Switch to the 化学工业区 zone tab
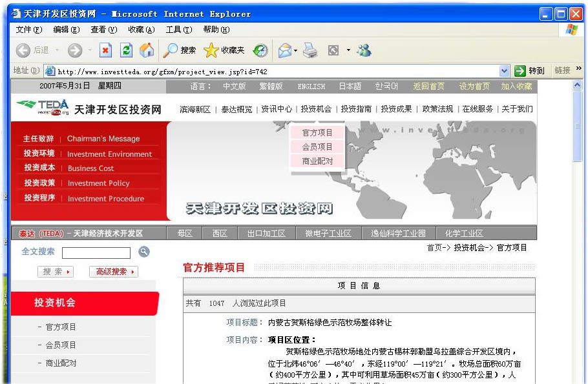 pos(464,234)
